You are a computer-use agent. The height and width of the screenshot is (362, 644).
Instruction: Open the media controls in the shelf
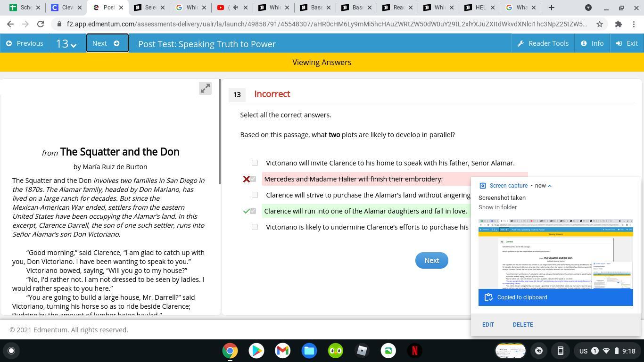point(539,351)
